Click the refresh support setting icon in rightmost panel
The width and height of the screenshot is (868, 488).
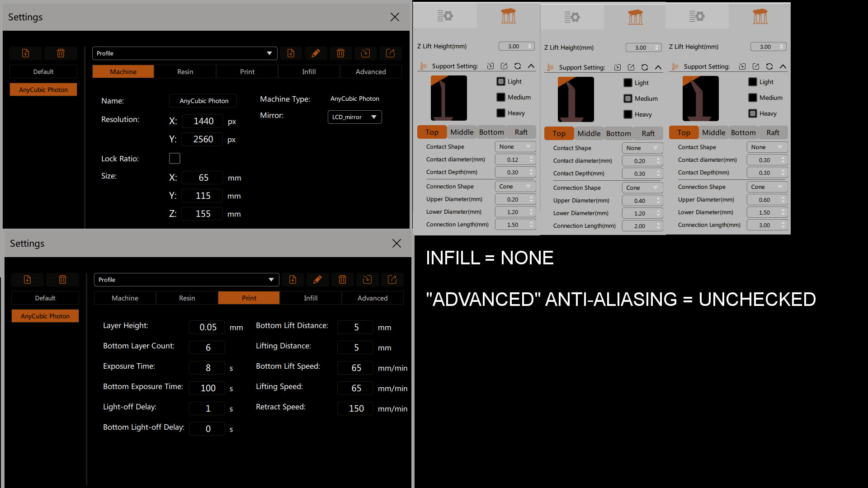coord(769,66)
